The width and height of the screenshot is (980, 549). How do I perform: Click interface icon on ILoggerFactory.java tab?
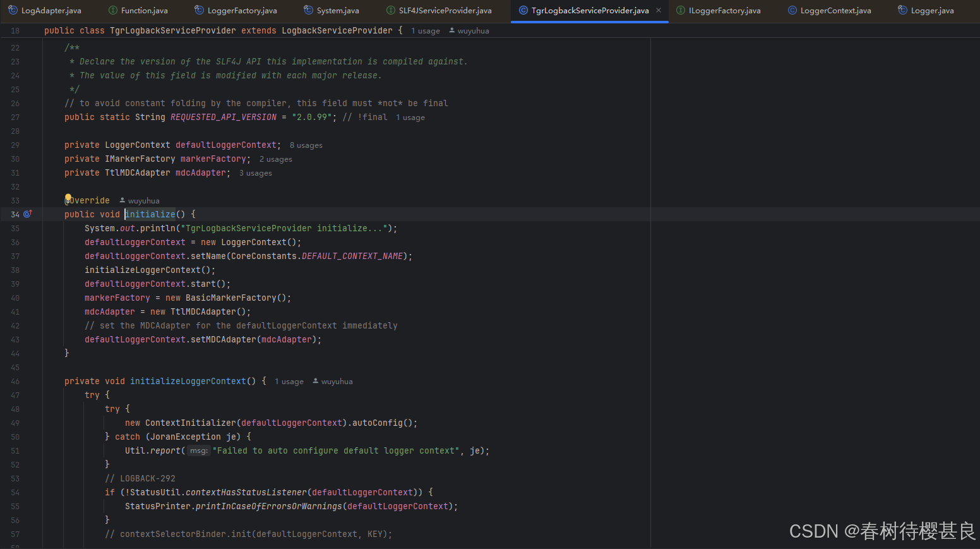(681, 10)
